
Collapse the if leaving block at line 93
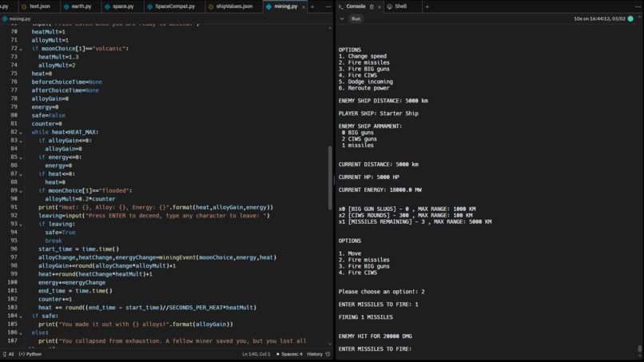(x=21, y=225)
